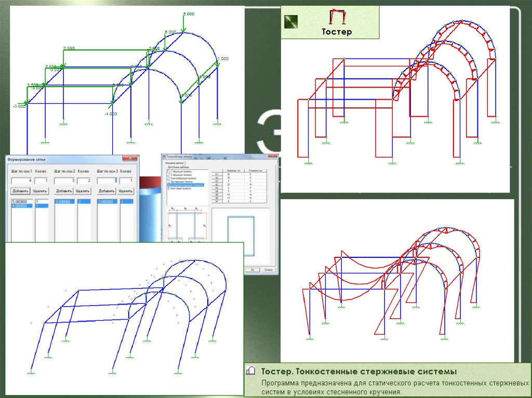
Task: Select 4.000000 entry in axis 1 list
Action: pyautogui.click(x=21, y=205)
